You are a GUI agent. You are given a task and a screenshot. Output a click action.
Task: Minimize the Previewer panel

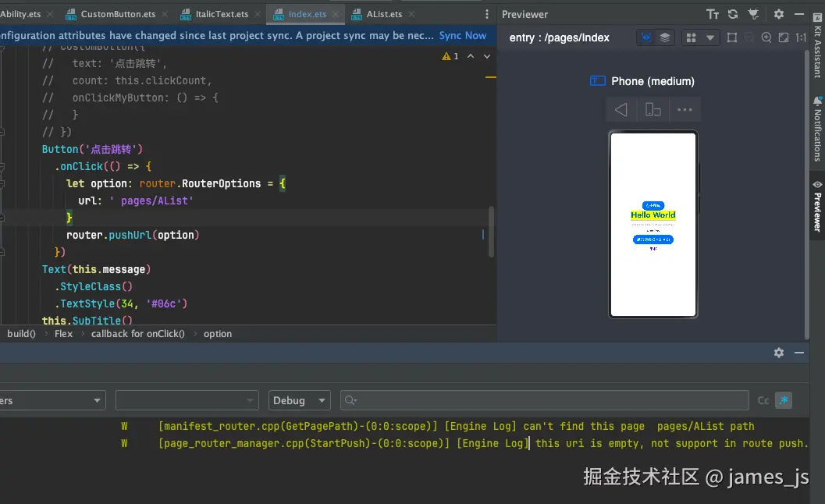point(798,14)
